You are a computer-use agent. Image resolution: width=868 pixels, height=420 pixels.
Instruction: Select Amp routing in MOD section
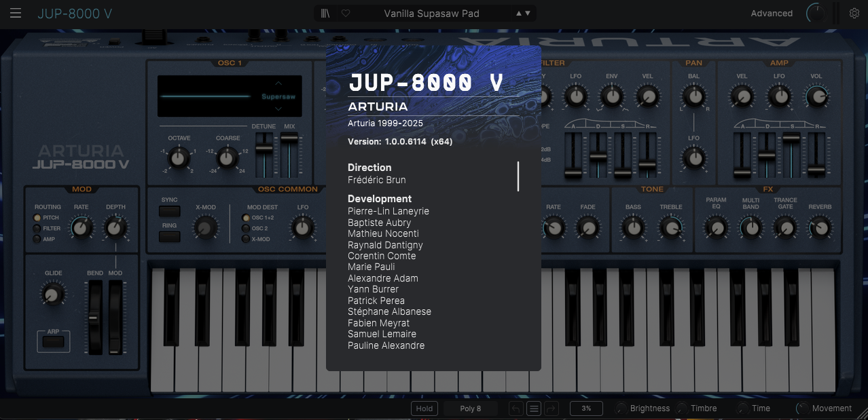(37, 240)
